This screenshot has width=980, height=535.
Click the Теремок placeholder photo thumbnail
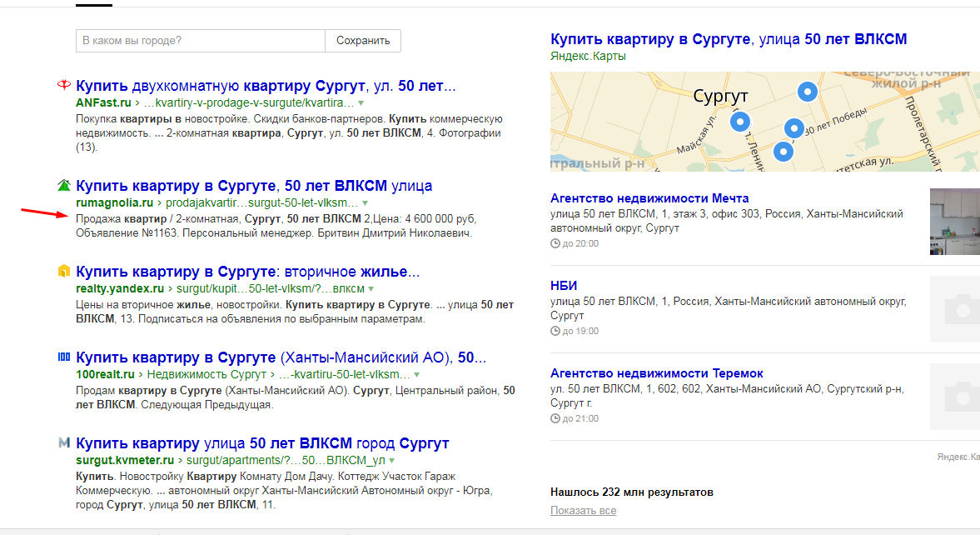(955, 397)
